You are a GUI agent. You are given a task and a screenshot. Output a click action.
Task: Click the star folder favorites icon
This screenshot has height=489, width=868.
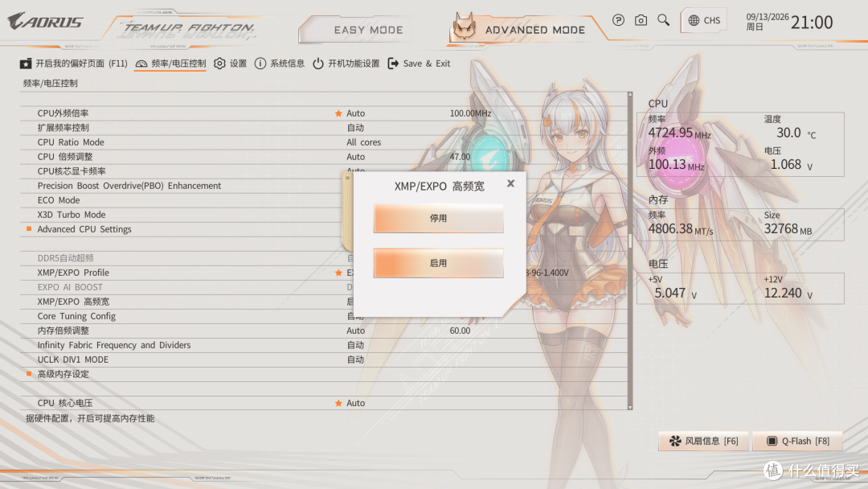[26, 64]
